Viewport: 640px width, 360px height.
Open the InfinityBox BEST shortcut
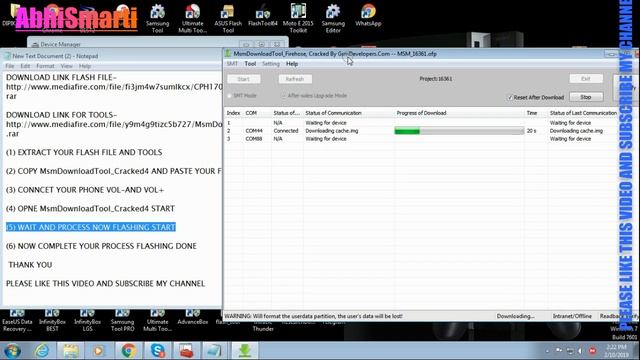pyautogui.click(x=52, y=320)
